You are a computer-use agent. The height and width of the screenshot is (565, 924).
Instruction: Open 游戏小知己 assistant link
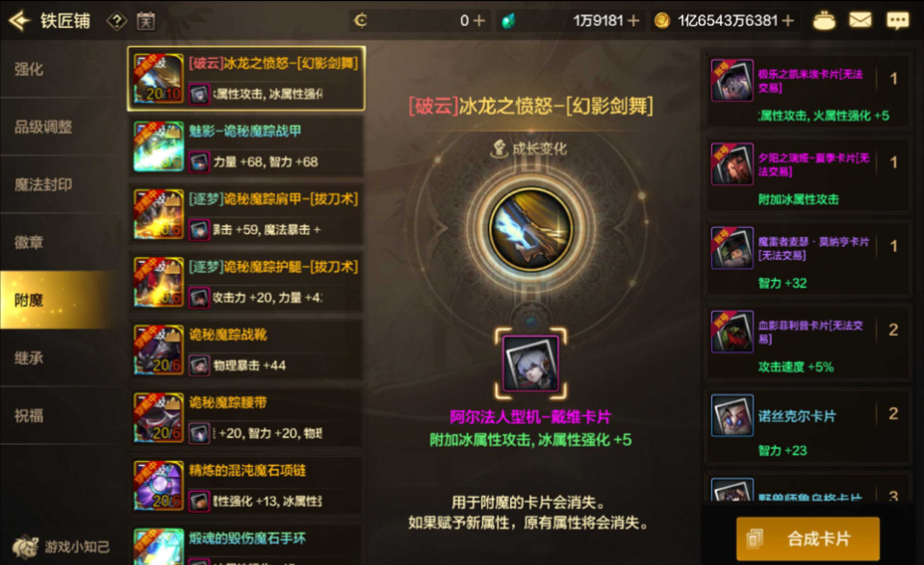tap(62, 547)
